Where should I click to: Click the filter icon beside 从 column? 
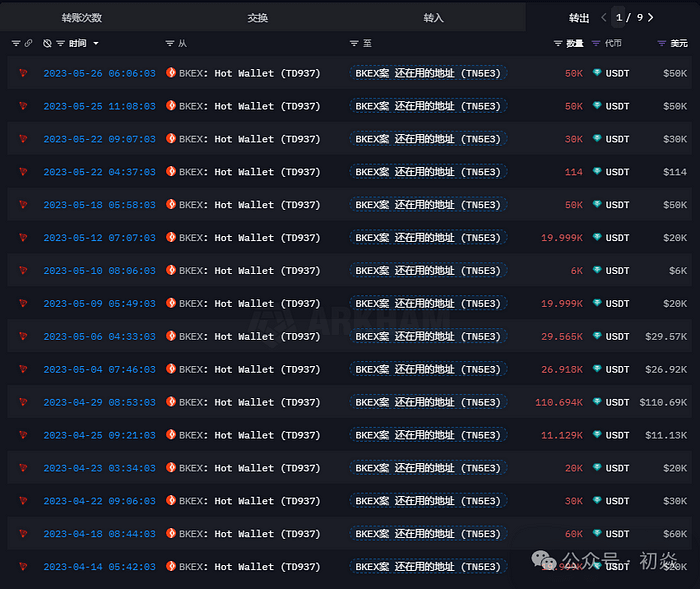click(x=169, y=44)
